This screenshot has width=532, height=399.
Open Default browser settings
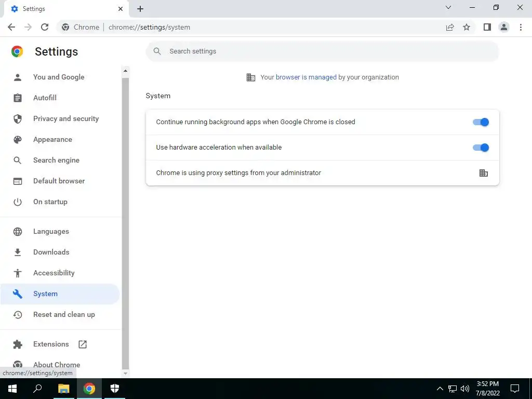coord(60,181)
